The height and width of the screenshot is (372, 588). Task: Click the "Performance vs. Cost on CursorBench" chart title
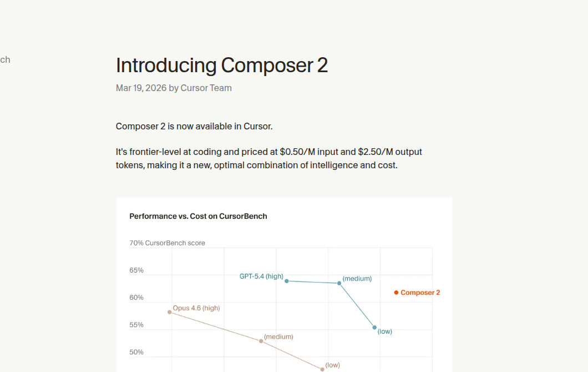pyautogui.click(x=198, y=216)
